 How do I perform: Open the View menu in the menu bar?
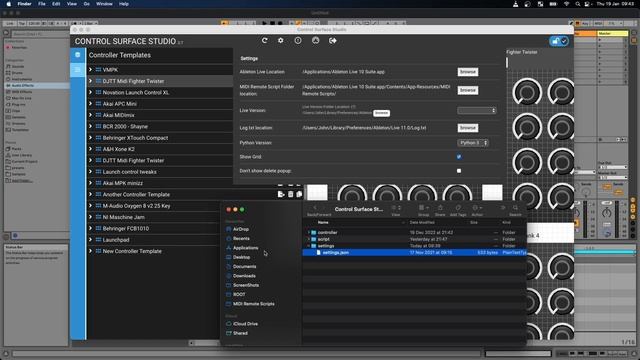click(x=72, y=4)
